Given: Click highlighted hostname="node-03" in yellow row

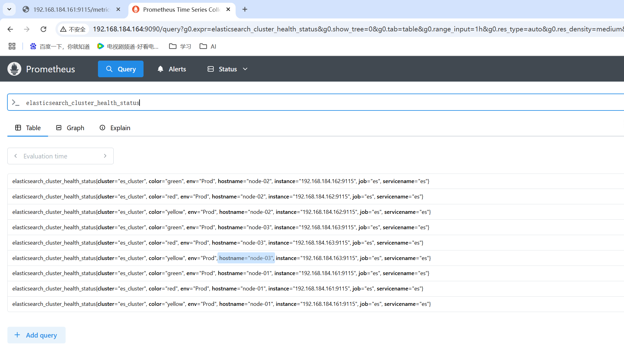Looking at the screenshot, I should [246, 258].
